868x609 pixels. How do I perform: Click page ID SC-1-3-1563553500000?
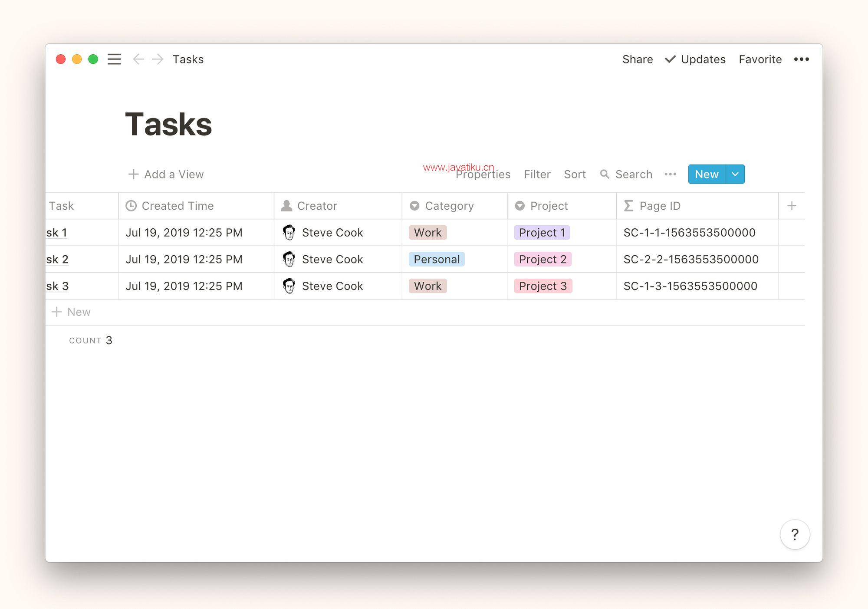[x=690, y=286]
